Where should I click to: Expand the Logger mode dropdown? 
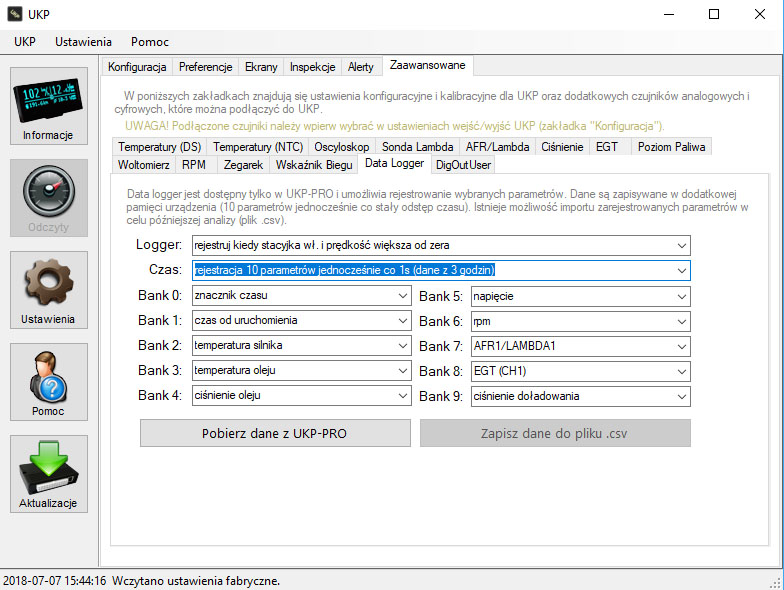click(440, 245)
